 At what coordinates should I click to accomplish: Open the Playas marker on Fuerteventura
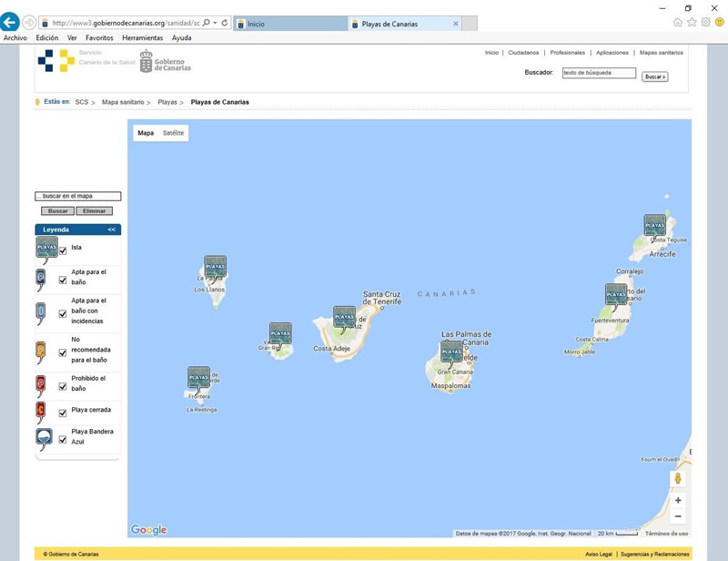point(616,293)
